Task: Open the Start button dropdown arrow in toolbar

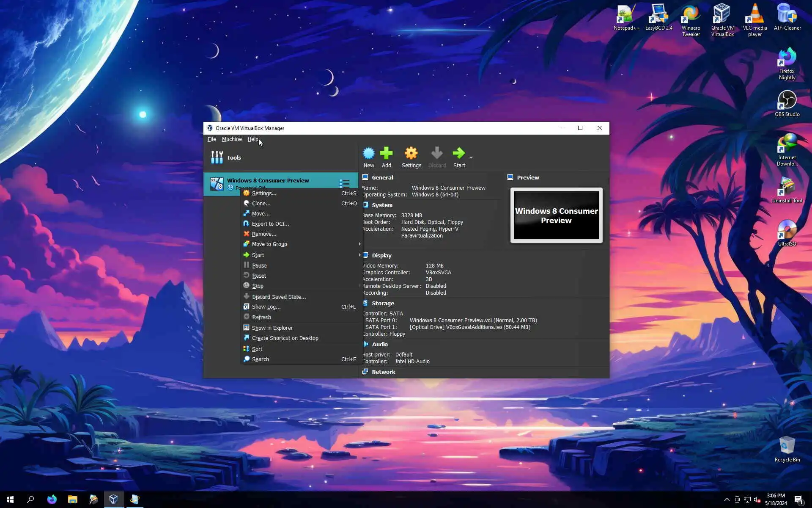Action: point(471,157)
